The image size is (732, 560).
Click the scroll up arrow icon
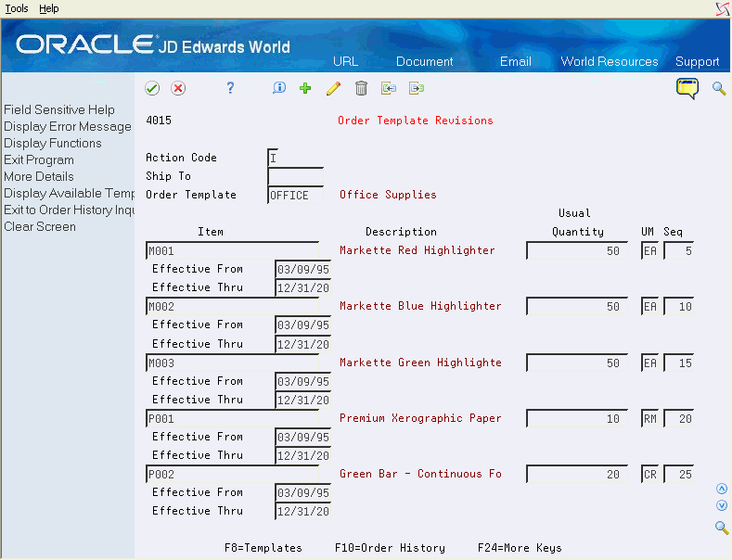pyautogui.click(x=722, y=489)
